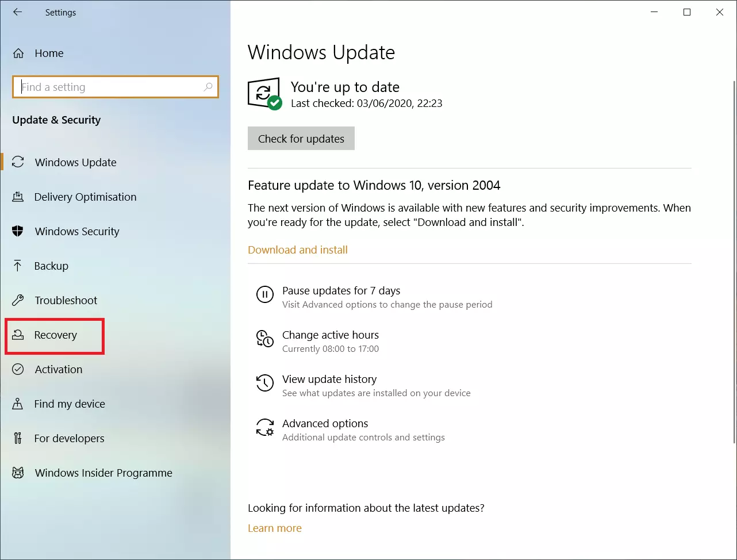This screenshot has width=737, height=560.
Task: Open Change active hours
Action: (x=317, y=341)
